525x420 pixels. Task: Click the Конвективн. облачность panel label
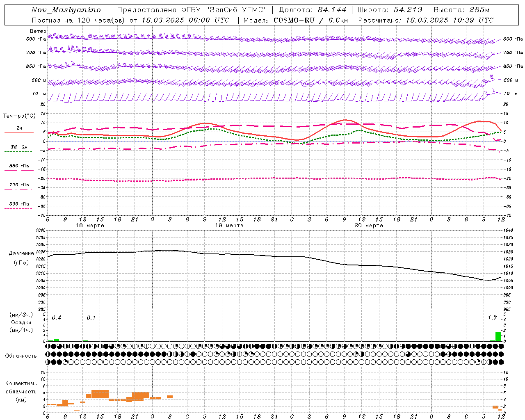[21, 388]
